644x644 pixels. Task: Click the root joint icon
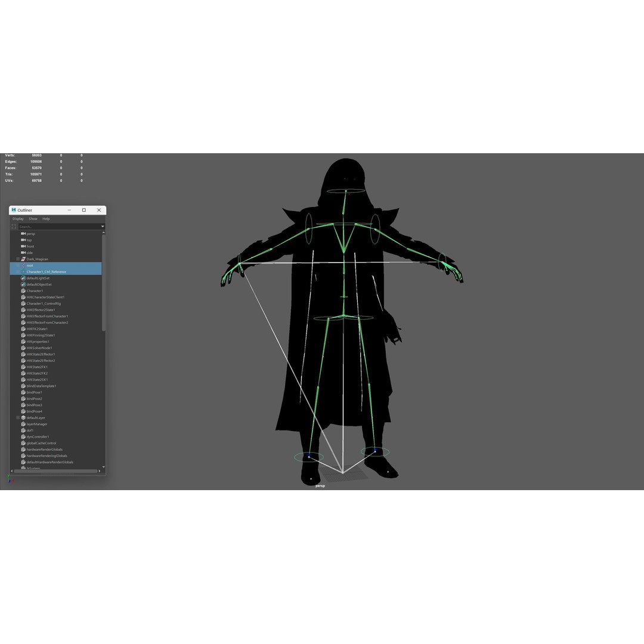coord(23,265)
